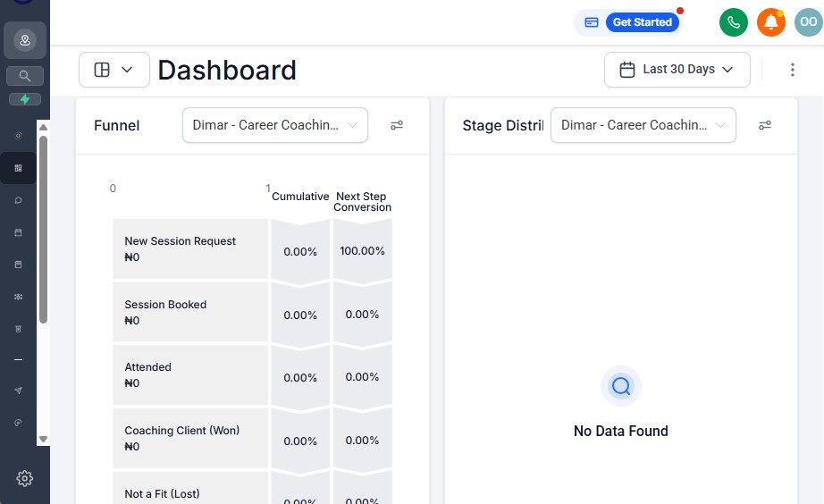Click the Stage Distribution widget title
The image size is (824, 504).
[x=503, y=125]
